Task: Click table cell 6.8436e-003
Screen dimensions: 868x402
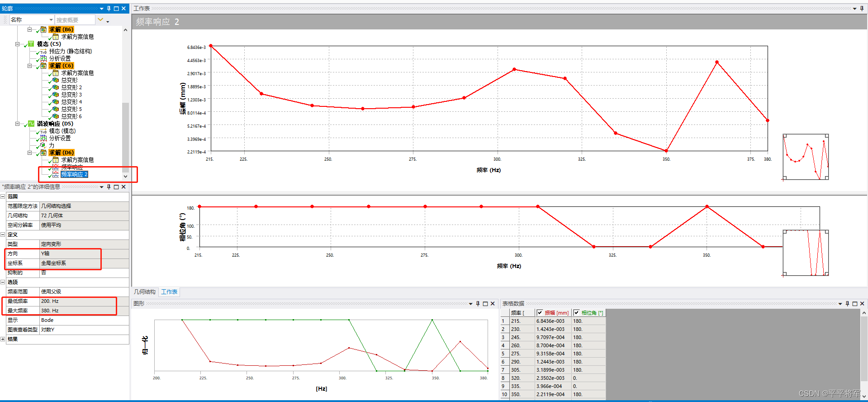Action: (553, 321)
